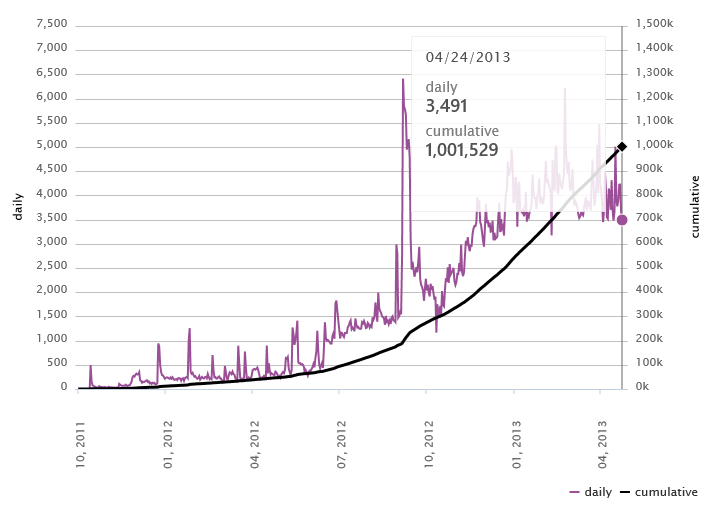Select the daily value 3,491 in tooltip
This screenshot has height=508, width=711.
(x=447, y=106)
